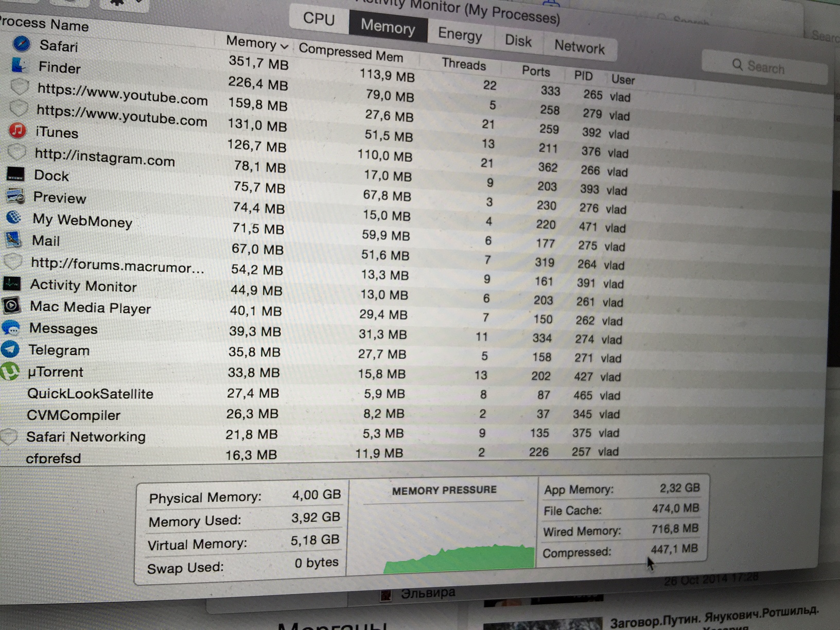Viewport: 840px width, 630px height.
Task: Sort by User column header
Action: tap(623, 79)
